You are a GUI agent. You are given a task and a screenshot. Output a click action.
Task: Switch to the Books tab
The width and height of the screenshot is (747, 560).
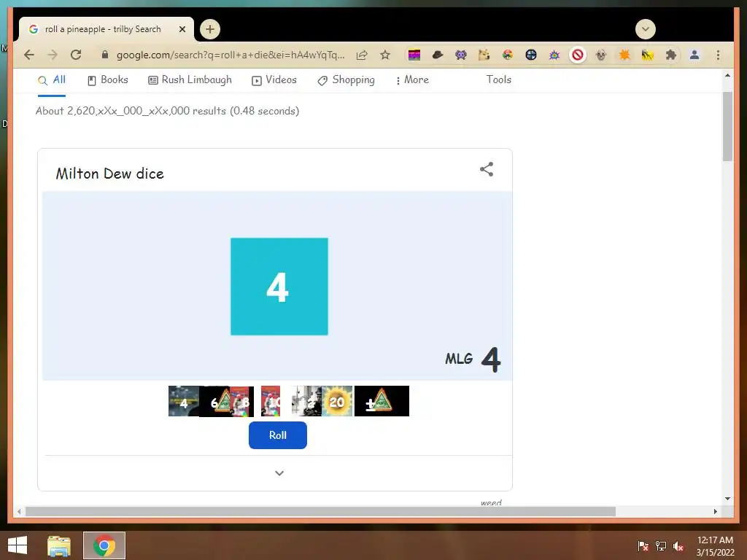pos(108,80)
